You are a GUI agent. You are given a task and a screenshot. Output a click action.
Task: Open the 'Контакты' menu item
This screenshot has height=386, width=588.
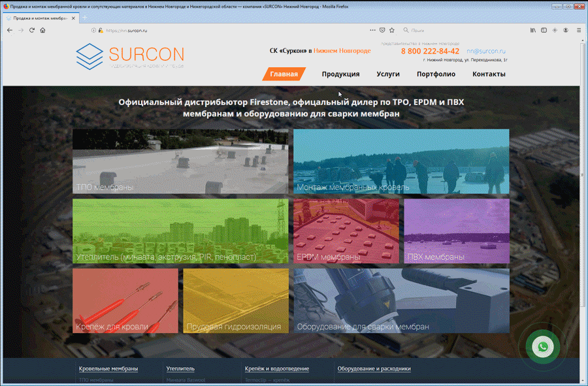pos(489,74)
